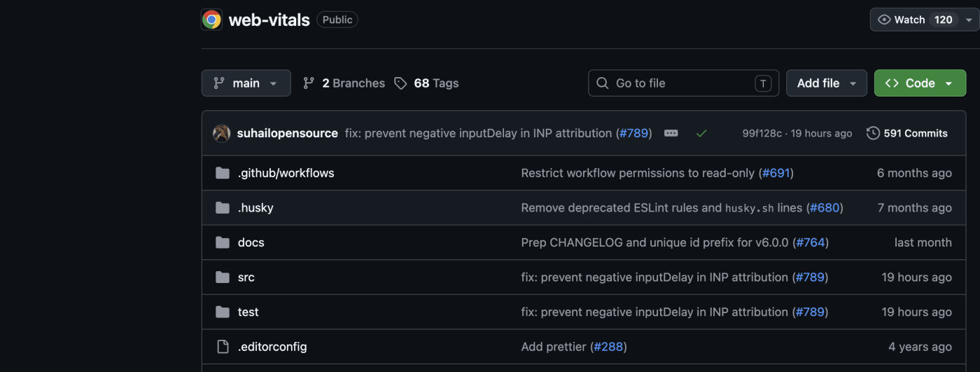Image resolution: width=980 pixels, height=372 pixels.
Task: Open the Watch options dropdown arrow
Action: click(969, 20)
